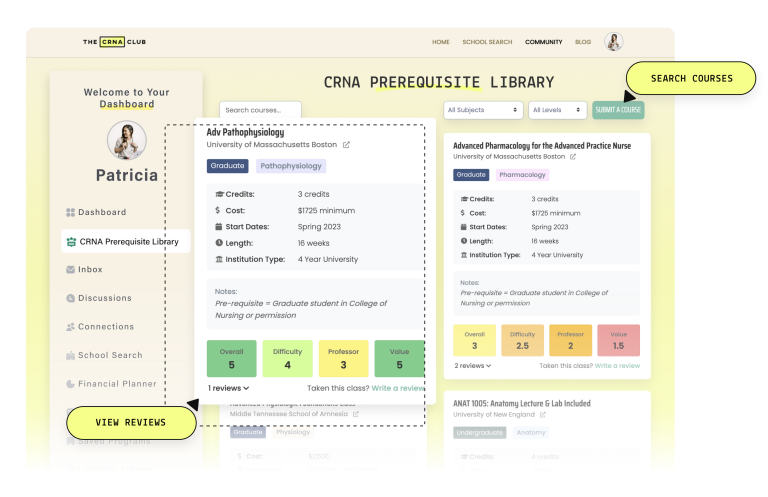Open external link beside Middle Tennessee School of Anesthesia

pyautogui.click(x=356, y=414)
